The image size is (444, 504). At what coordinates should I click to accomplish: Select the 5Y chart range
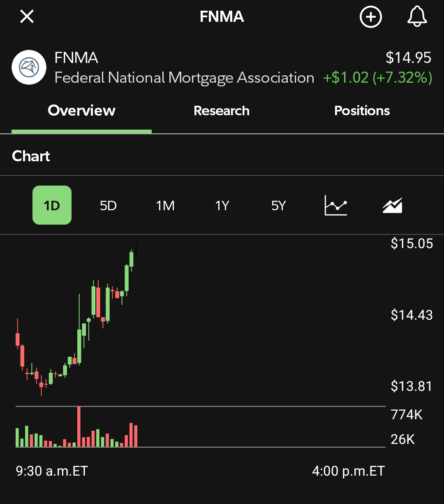(278, 205)
